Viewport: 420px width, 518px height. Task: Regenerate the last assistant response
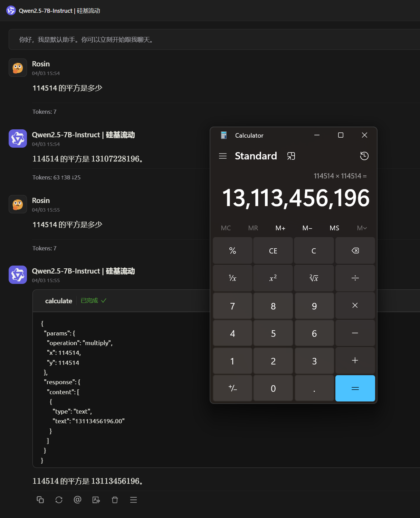[x=59, y=500]
